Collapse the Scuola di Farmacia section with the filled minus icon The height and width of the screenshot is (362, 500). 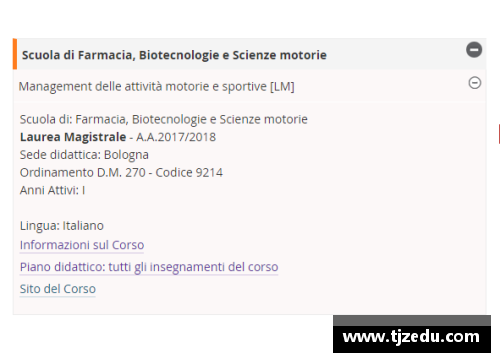[x=474, y=50]
